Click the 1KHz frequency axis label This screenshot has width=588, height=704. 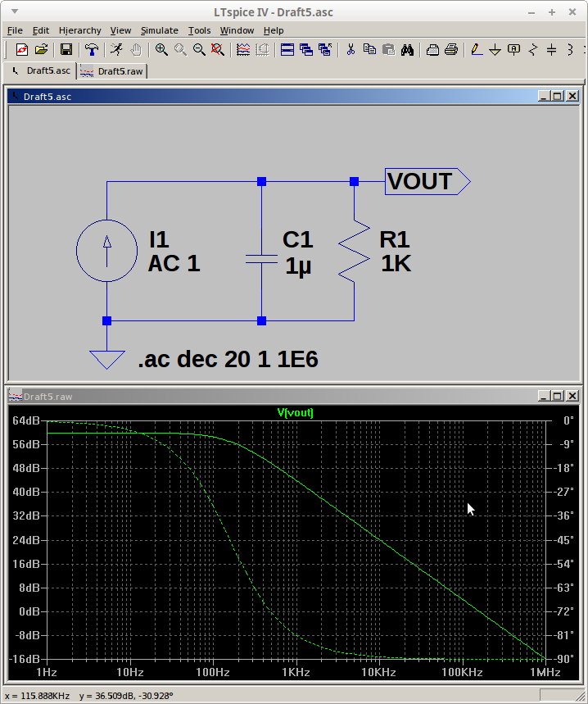(x=296, y=672)
